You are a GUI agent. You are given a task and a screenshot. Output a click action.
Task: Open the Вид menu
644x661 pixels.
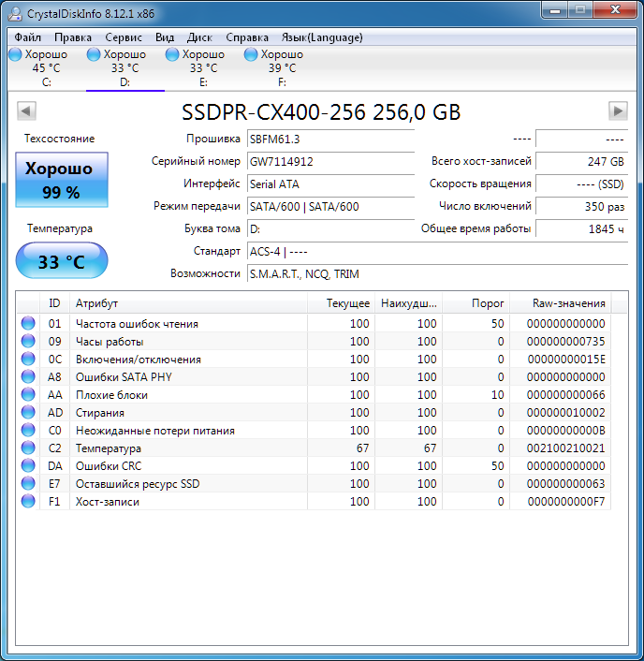point(165,37)
